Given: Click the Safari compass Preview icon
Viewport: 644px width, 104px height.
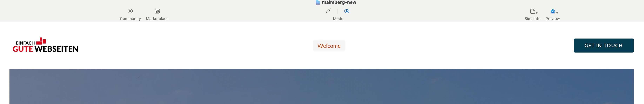Looking at the screenshot, I should (552, 12).
